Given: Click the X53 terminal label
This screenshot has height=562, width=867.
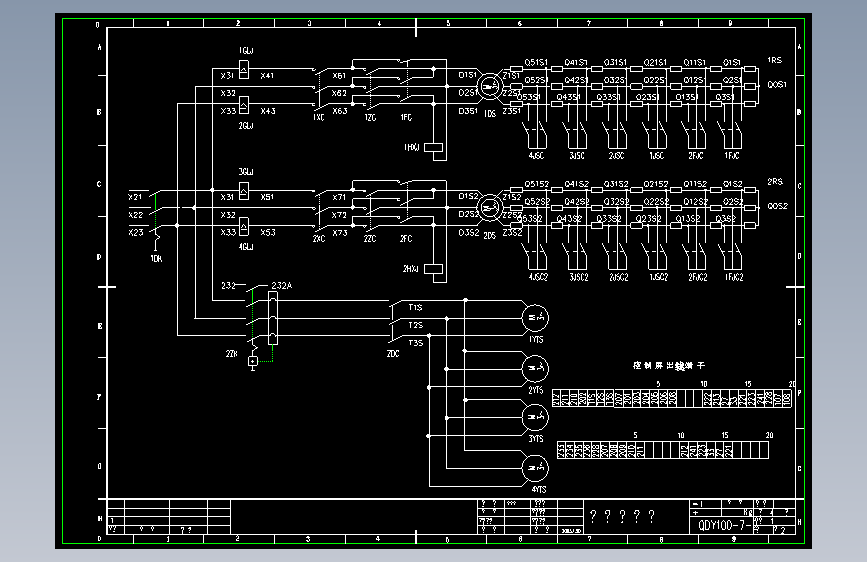Looking at the screenshot, I should tap(268, 232).
